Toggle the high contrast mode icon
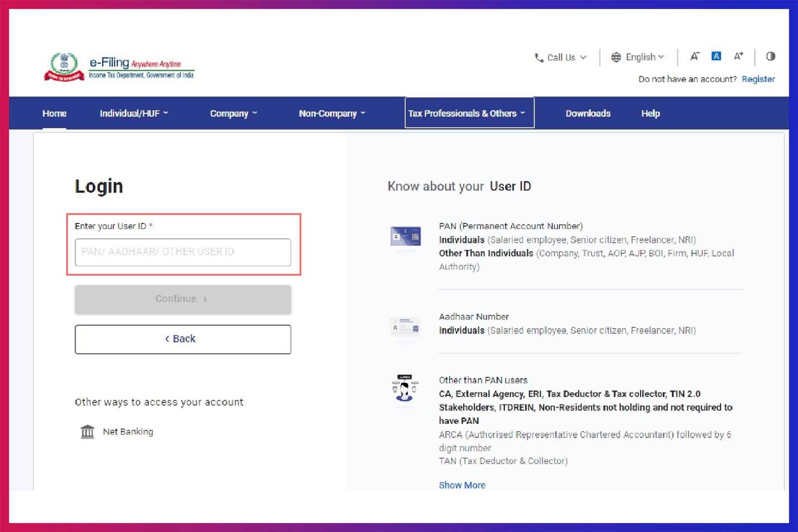Viewport: 798px width, 532px height. click(771, 56)
